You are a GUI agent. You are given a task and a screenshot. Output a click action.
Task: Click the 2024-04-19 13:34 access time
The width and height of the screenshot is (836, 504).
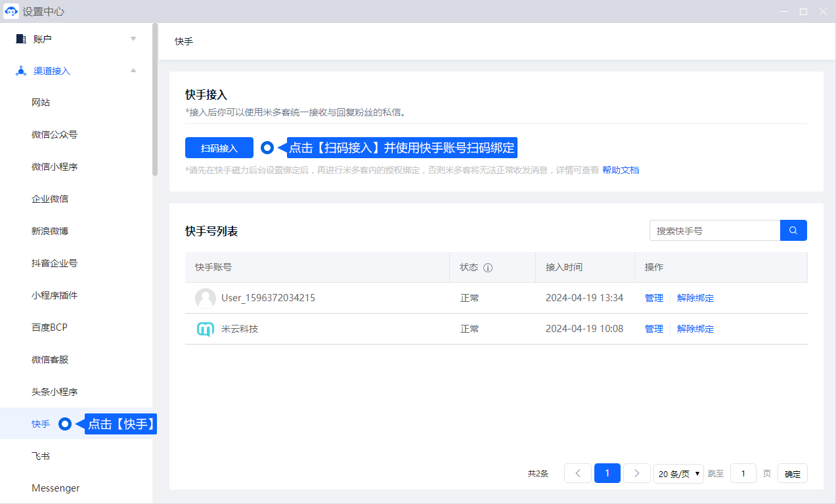(x=584, y=298)
